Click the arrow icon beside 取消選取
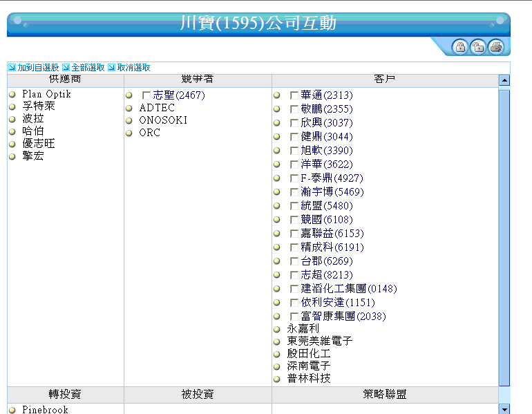The width and height of the screenshot is (532, 414). [112, 67]
